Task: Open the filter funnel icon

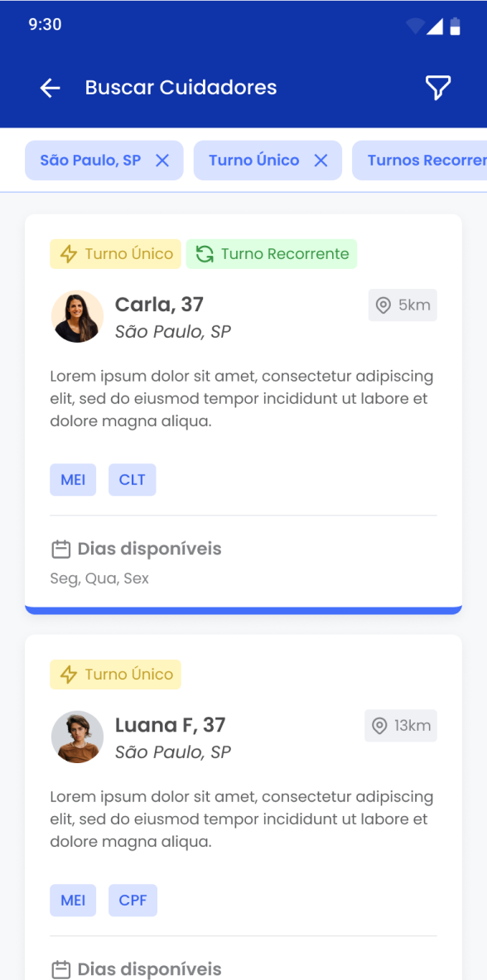Action: point(438,88)
